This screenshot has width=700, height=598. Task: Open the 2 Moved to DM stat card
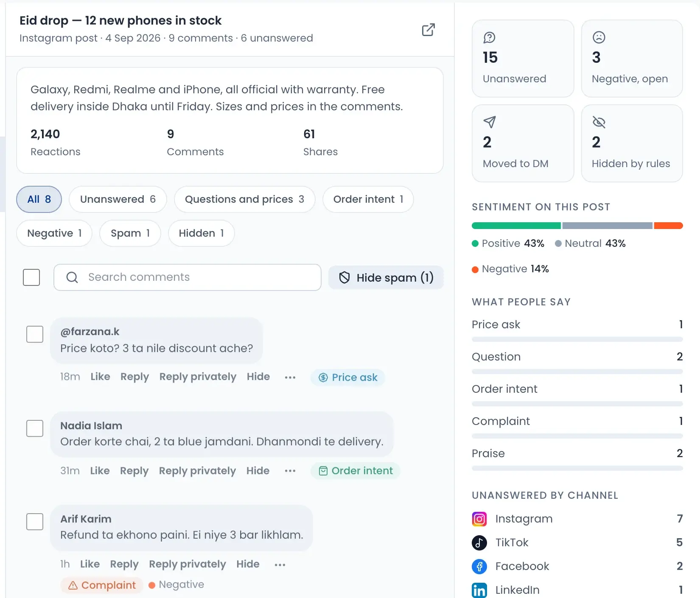pyautogui.click(x=523, y=143)
